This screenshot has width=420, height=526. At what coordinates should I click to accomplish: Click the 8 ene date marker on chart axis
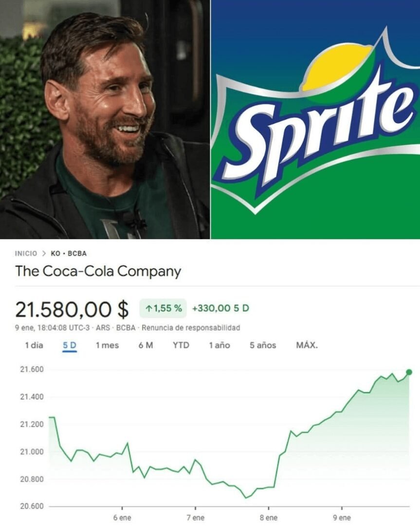click(x=268, y=518)
